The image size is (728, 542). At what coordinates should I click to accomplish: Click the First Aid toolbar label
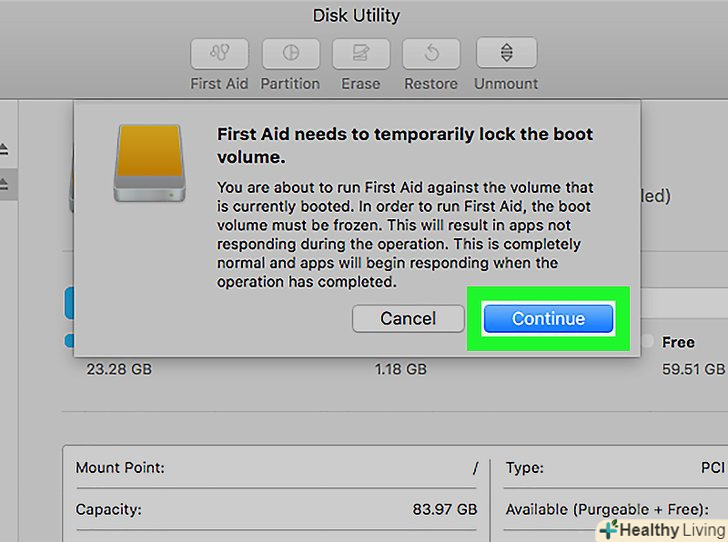[219, 84]
